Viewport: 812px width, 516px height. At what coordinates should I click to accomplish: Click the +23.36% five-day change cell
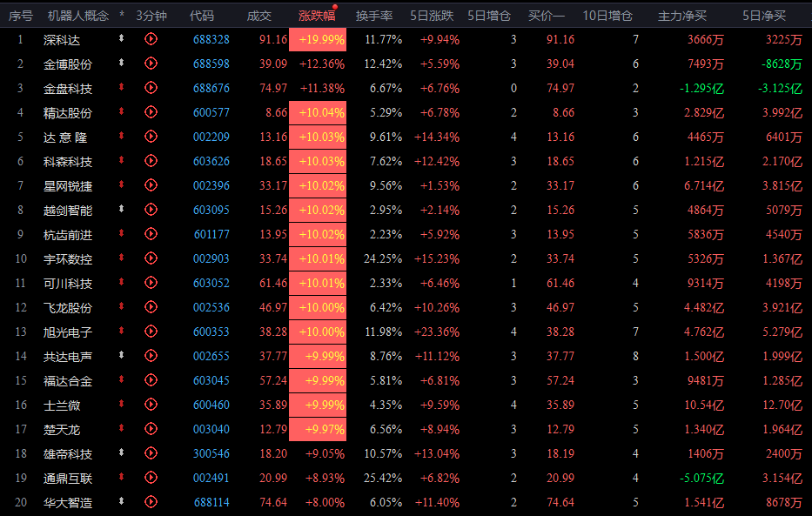[x=437, y=332]
